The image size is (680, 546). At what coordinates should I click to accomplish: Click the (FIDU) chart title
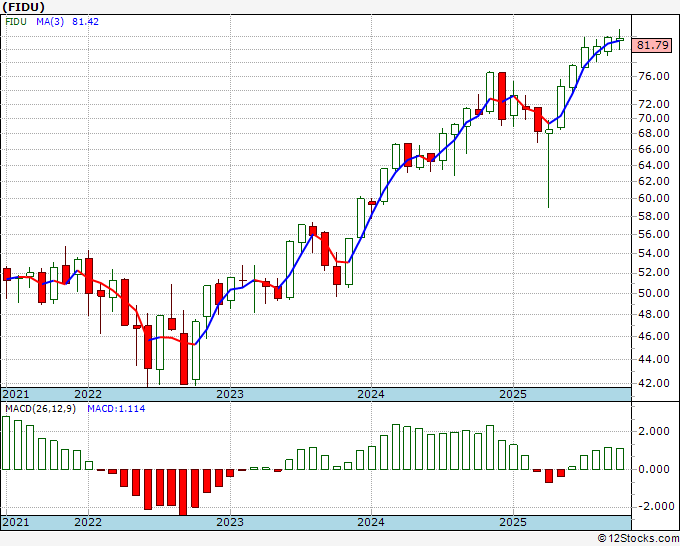(x=23, y=7)
